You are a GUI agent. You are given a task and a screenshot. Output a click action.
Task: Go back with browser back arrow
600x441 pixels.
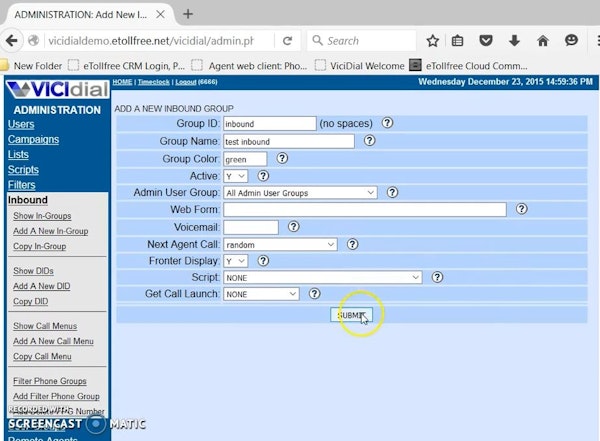pyautogui.click(x=11, y=41)
